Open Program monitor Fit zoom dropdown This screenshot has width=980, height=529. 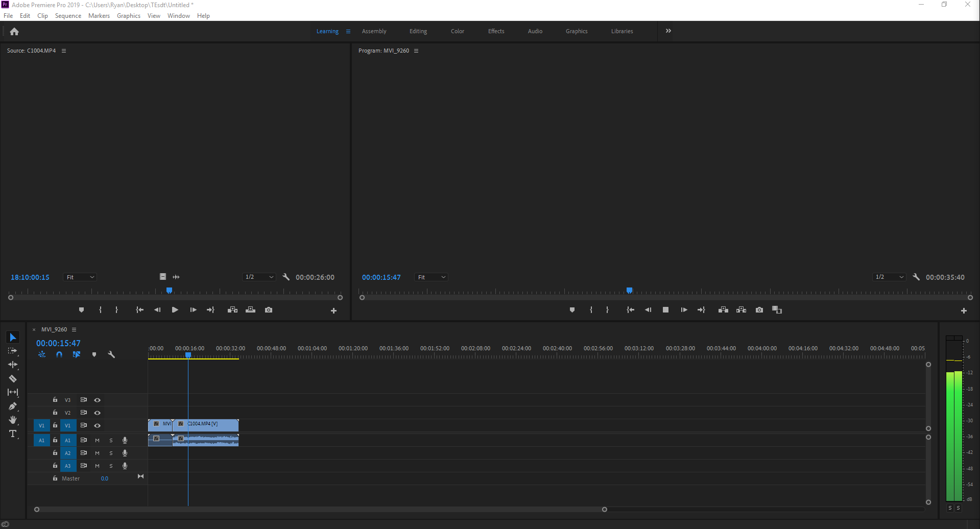[431, 277]
